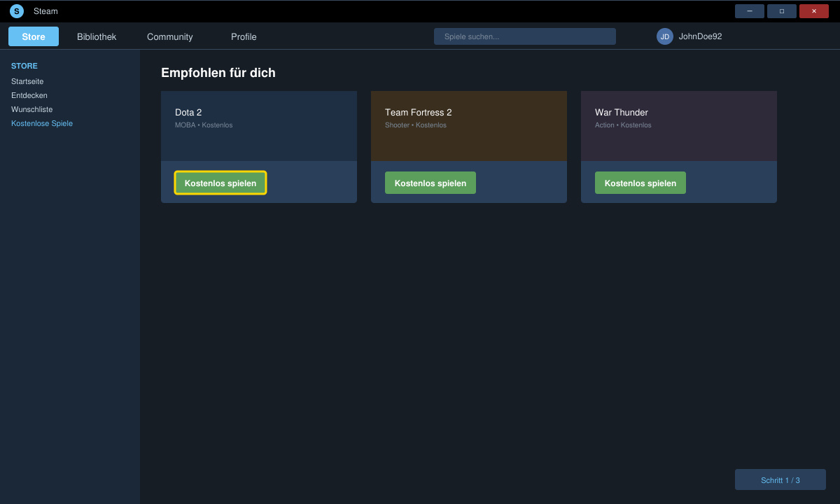The height and width of the screenshot is (504, 840).
Task: Close the Steam window
Action: (814, 11)
